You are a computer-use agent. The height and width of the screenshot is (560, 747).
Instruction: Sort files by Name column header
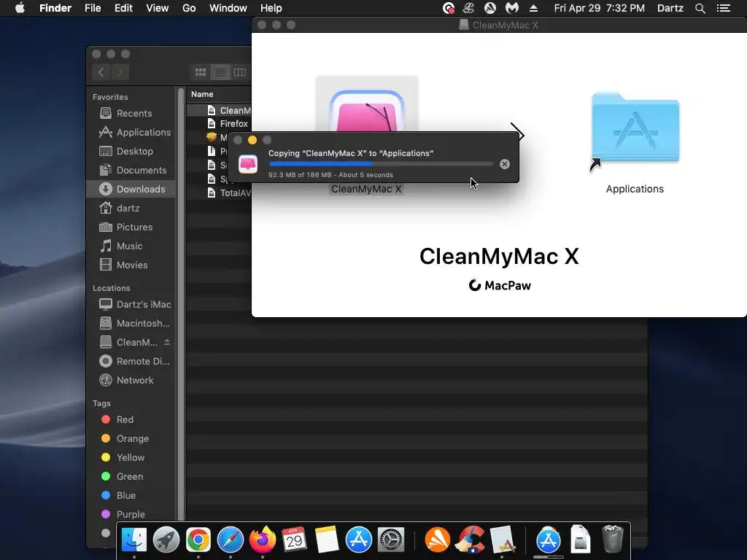click(x=219, y=94)
